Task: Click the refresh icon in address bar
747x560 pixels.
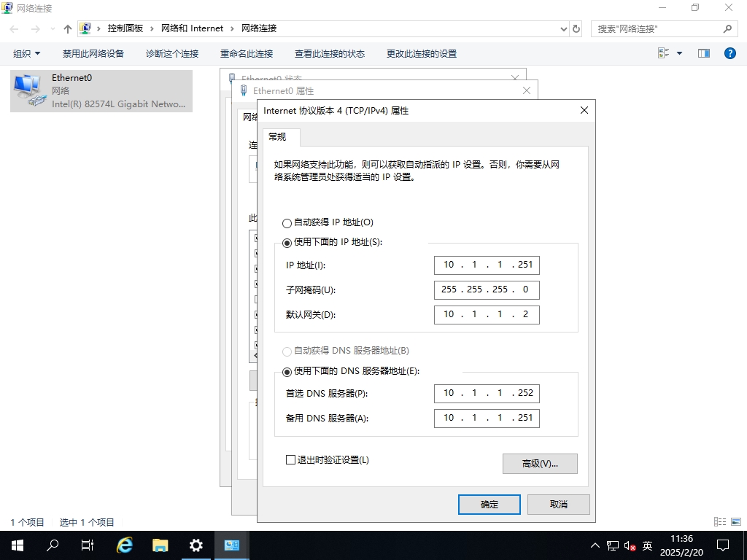Action: (x=576, y=28)
